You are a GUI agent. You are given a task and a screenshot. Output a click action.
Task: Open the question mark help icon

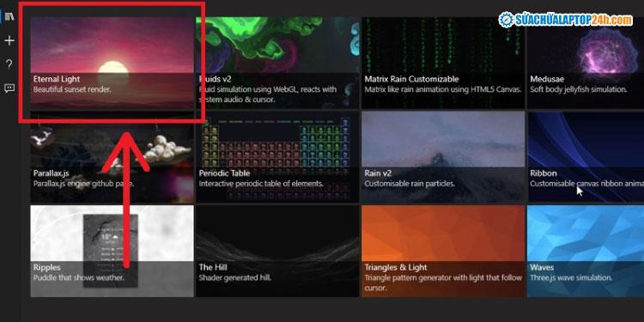point(9,64)
